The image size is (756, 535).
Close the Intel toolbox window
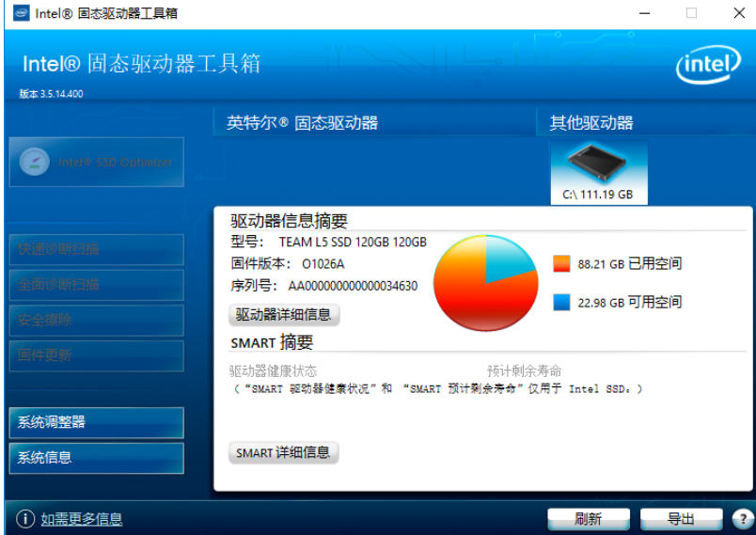coord(739,13)
